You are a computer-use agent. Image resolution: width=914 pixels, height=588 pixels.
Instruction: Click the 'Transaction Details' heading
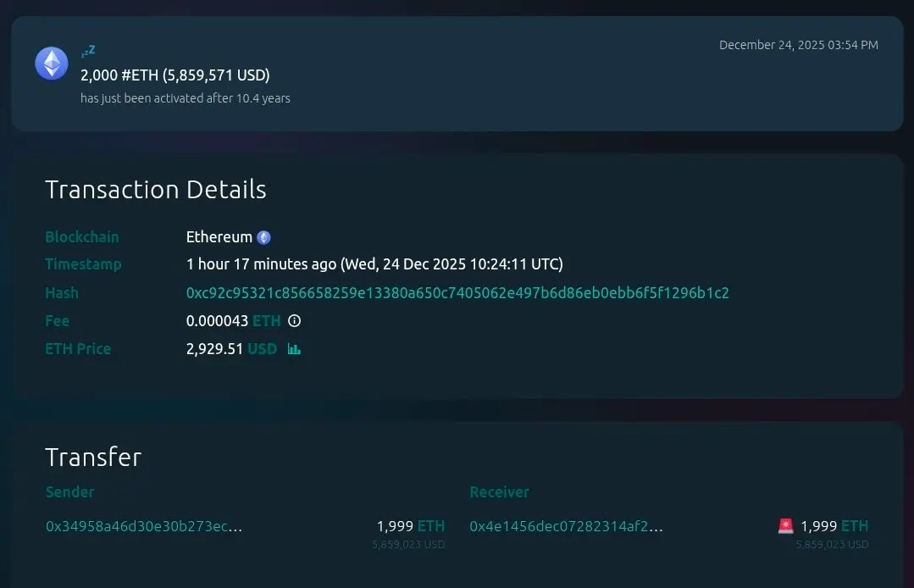tap(156, 190)
